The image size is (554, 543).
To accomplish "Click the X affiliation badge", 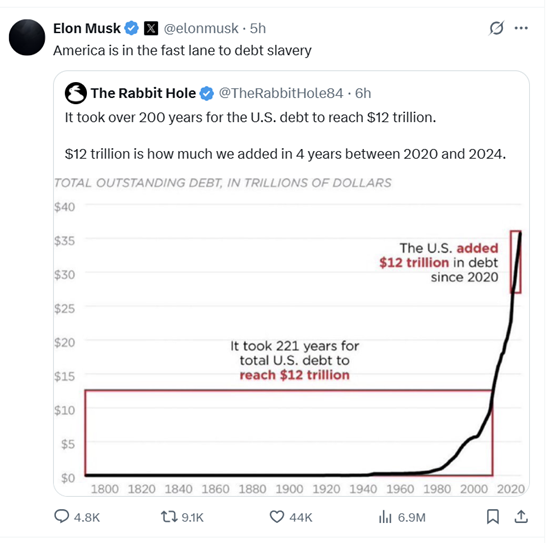I will coord(151,28).
